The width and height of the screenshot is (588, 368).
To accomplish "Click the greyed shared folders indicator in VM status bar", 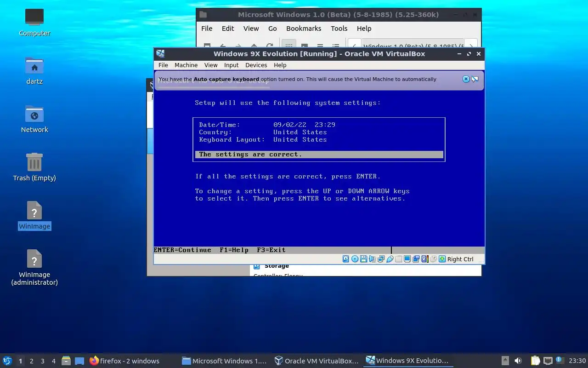I will tap(398, 259).
